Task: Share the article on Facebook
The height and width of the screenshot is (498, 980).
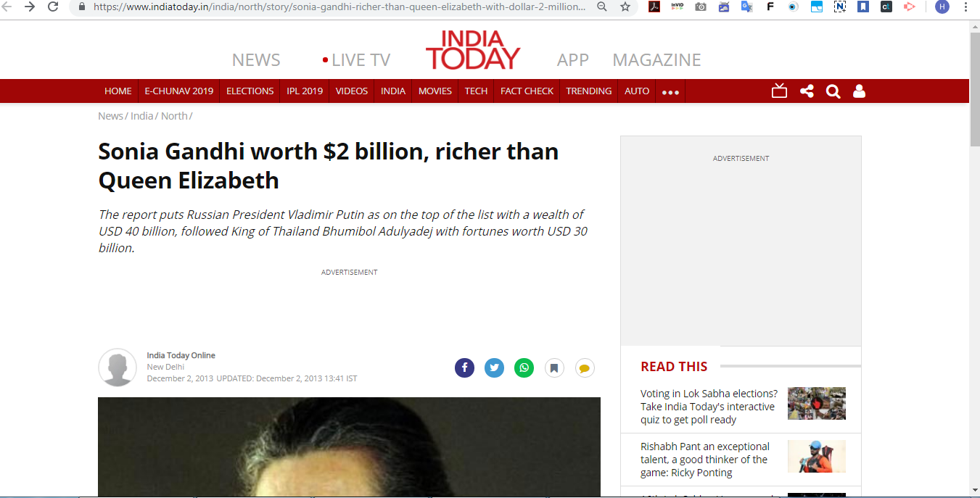Action: click(464, 368)
